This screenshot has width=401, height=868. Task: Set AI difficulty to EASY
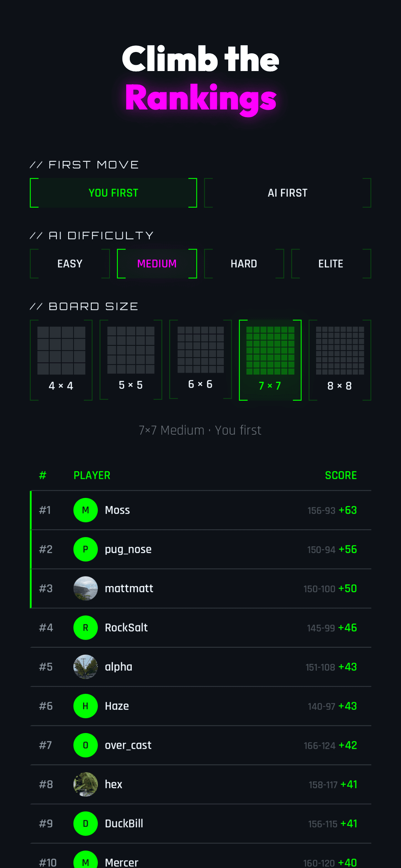tap(70, 263)
